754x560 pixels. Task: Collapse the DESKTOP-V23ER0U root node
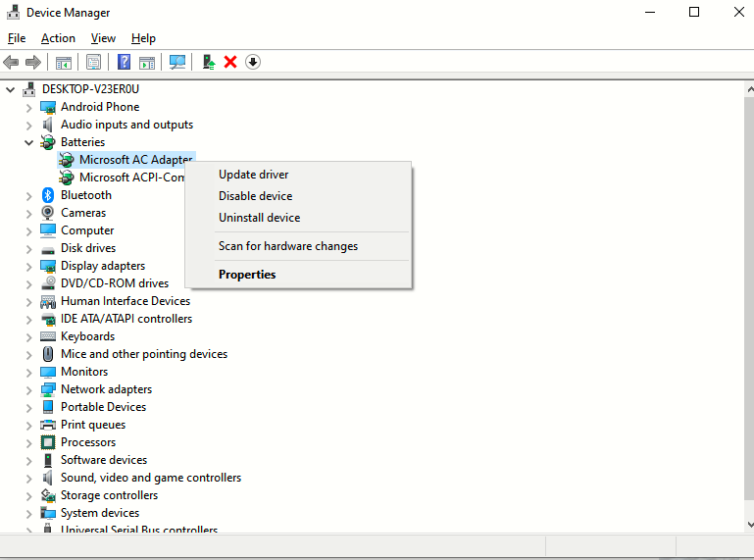pyautogui.click(x=11, y=89)
